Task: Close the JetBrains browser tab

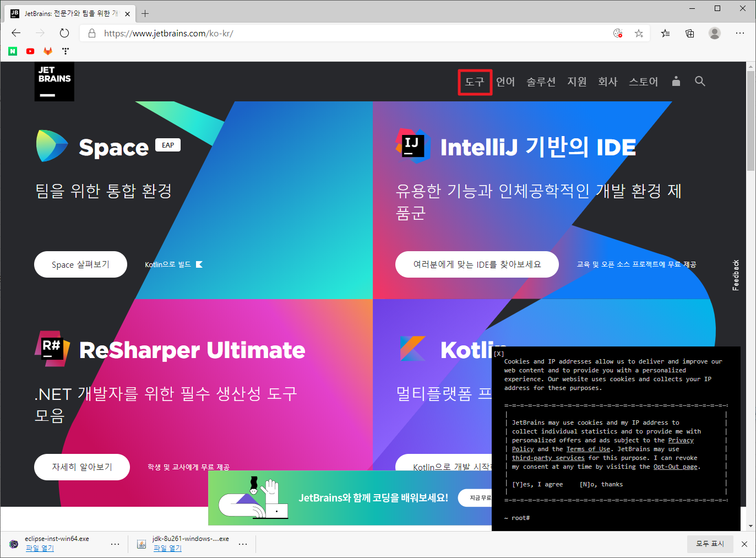Action: point(127,14)
